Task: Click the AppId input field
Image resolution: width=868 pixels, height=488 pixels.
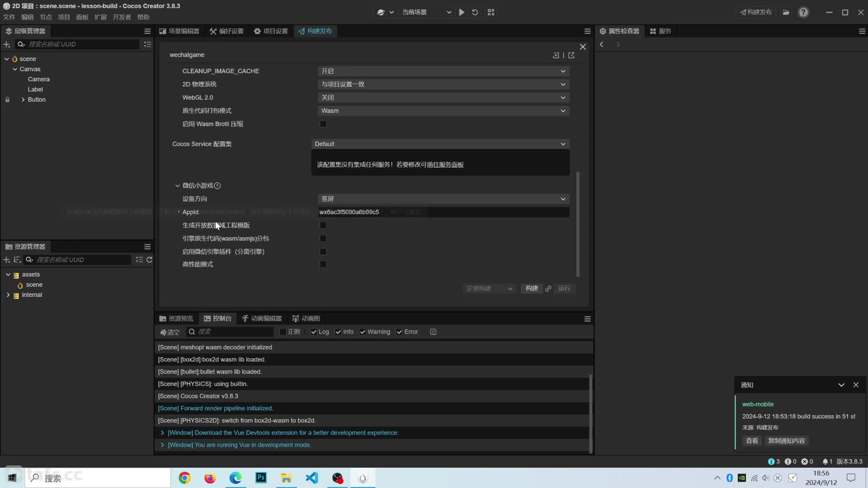Action: point(443,212)
